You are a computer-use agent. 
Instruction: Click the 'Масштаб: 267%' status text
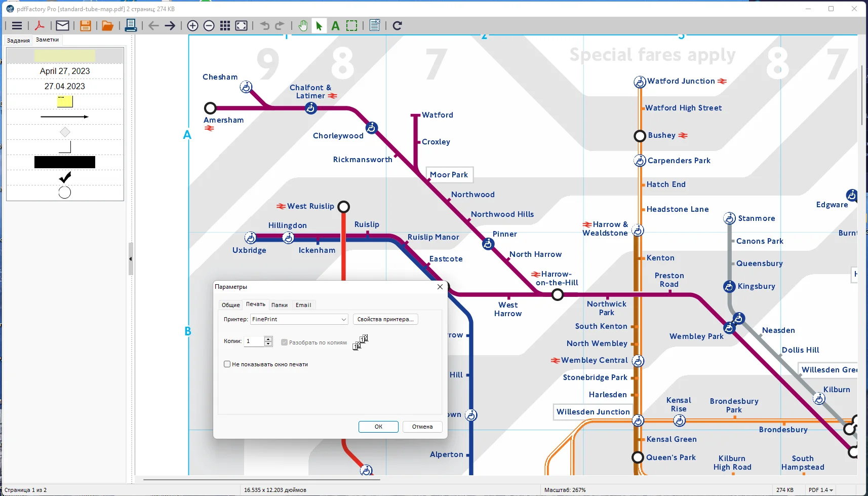565,490
